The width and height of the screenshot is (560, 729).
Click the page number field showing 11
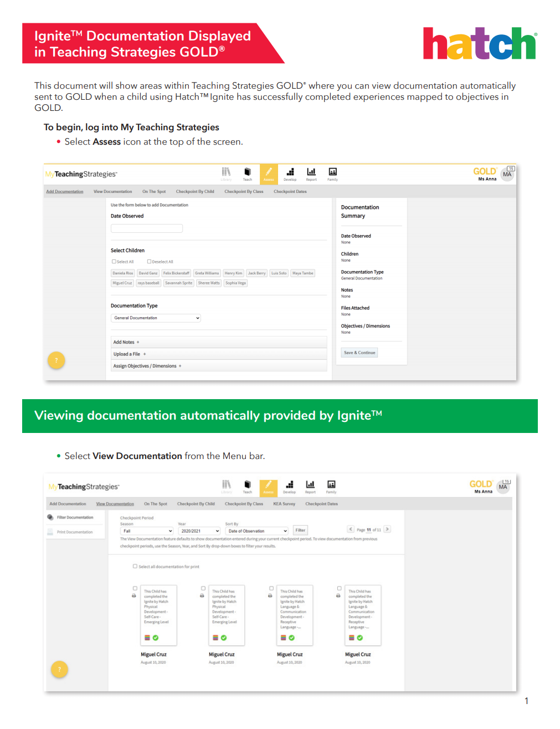click(369, 530)
